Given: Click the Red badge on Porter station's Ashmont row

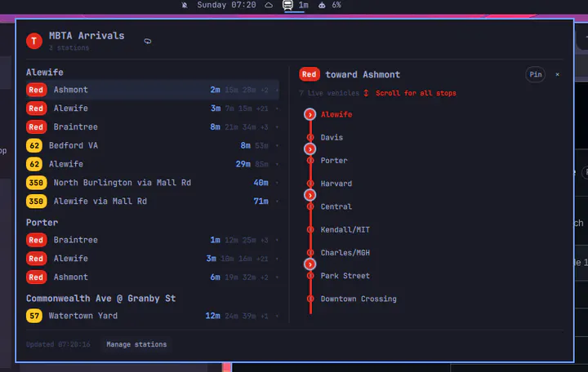Looking at the screenshot, I should click(x=37, y=277).
